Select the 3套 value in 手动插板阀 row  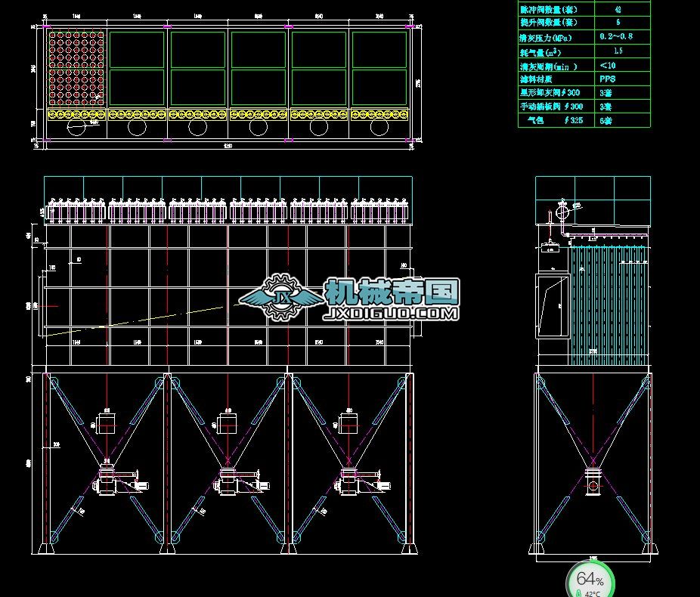pyautogui.click(x=606, y=107)
